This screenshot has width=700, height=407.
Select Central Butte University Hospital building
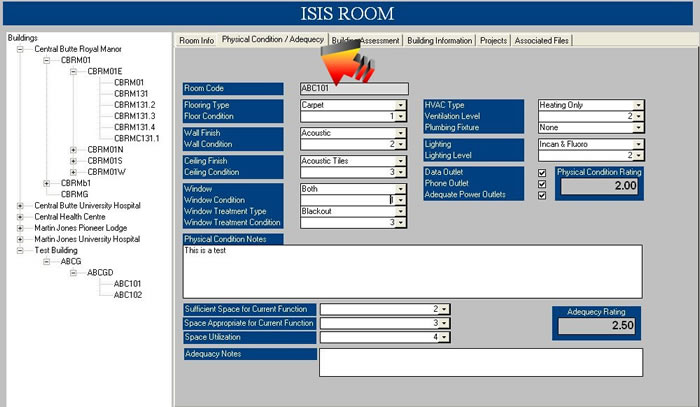88,206
